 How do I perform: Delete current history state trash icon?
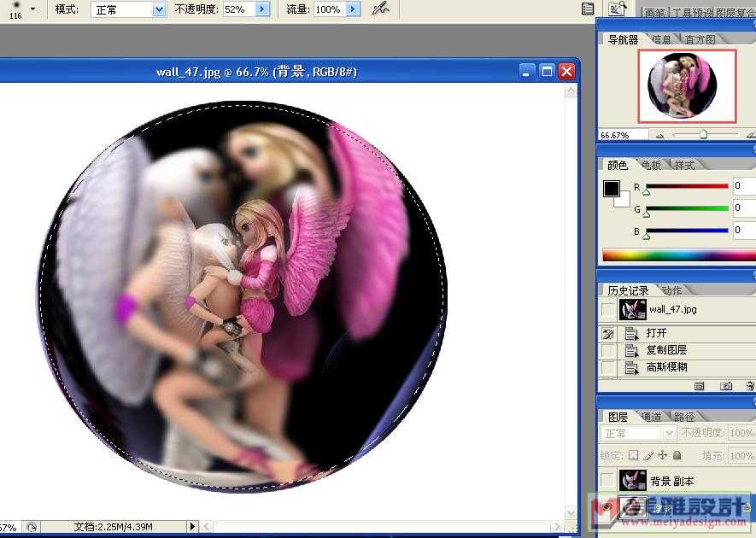pos(750,386)
